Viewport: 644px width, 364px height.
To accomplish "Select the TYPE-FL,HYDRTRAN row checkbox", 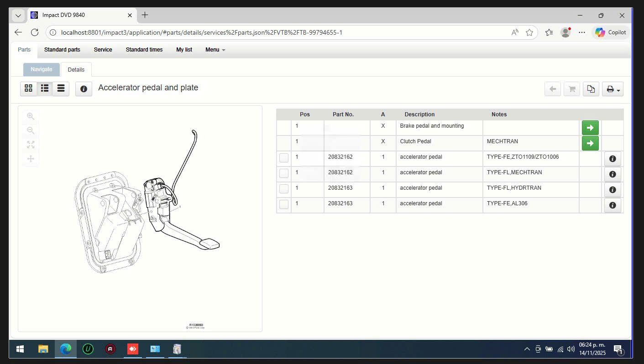I will (x=284, y=189).
